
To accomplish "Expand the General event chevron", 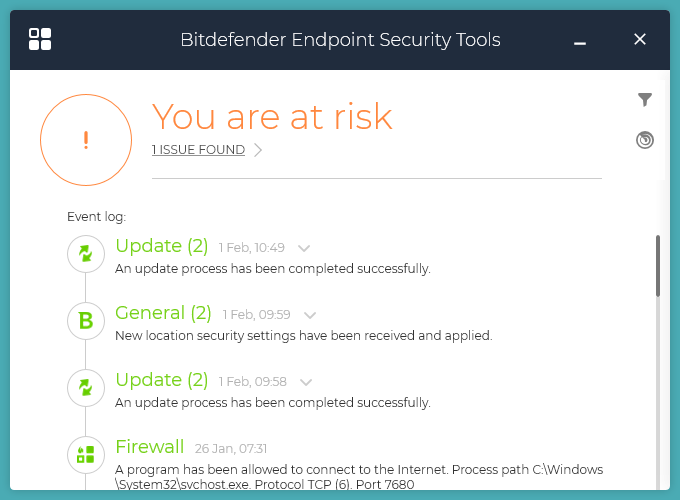I will [310, 315].
